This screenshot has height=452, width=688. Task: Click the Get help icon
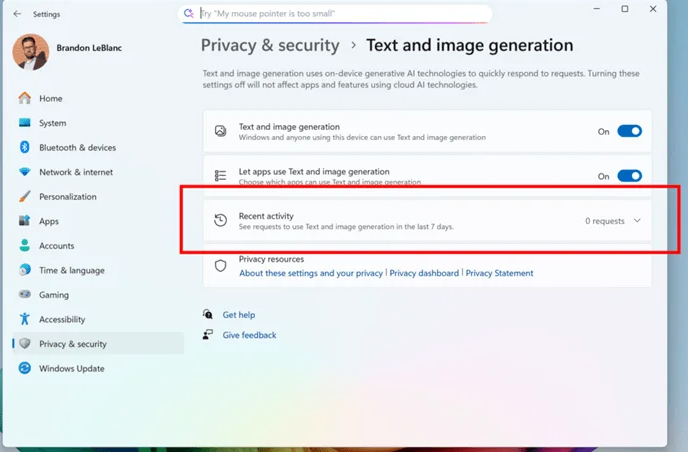(x=208, y=314)
